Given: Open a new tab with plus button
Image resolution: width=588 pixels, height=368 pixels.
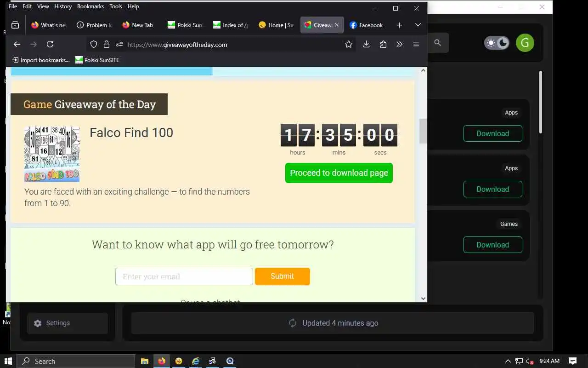Looking at the screenshot, I should (x=399, y=25).
